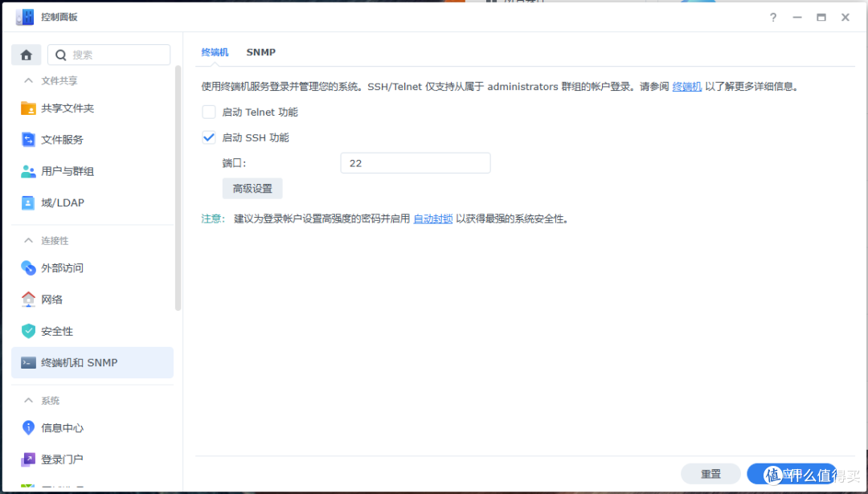Select the 安全性 sidebar label

[x=57, y=332]
